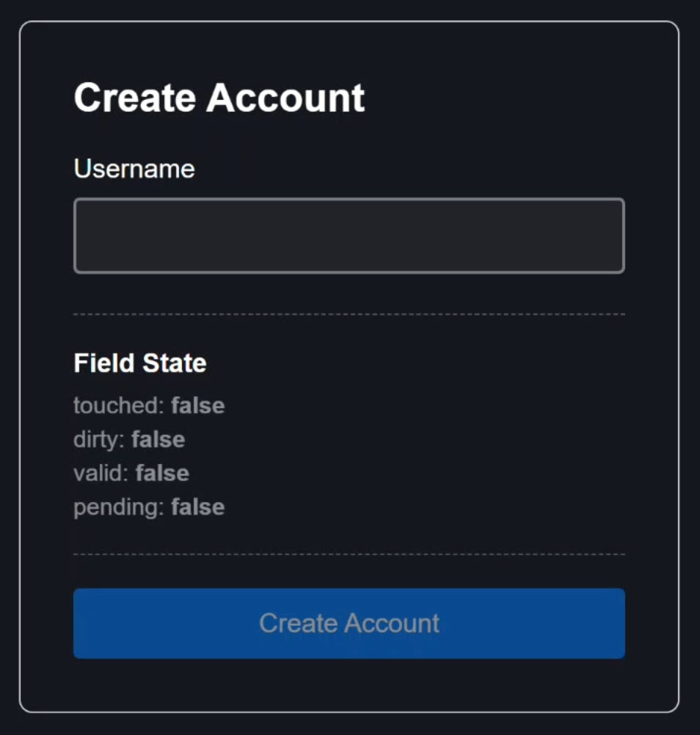Click the 'valid: false' status line

(x=131, y=472)
